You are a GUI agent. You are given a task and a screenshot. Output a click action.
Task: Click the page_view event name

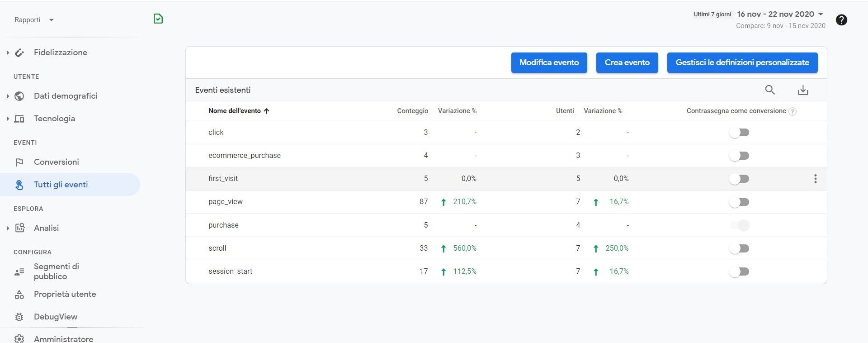click(225, 202)
